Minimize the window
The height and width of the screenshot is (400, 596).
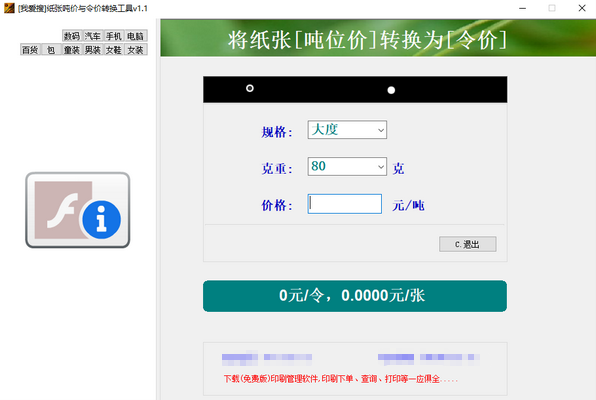[x=523, y=8]
